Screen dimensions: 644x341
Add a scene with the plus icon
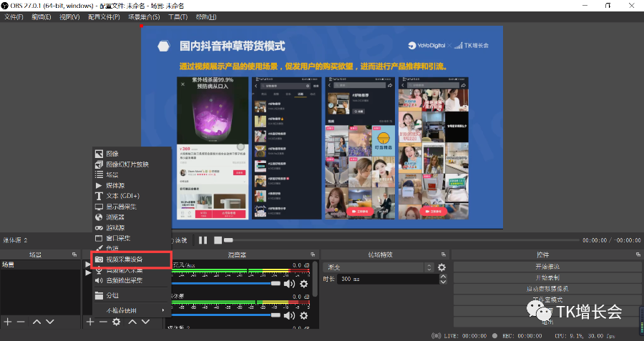[x=7, y=322]
